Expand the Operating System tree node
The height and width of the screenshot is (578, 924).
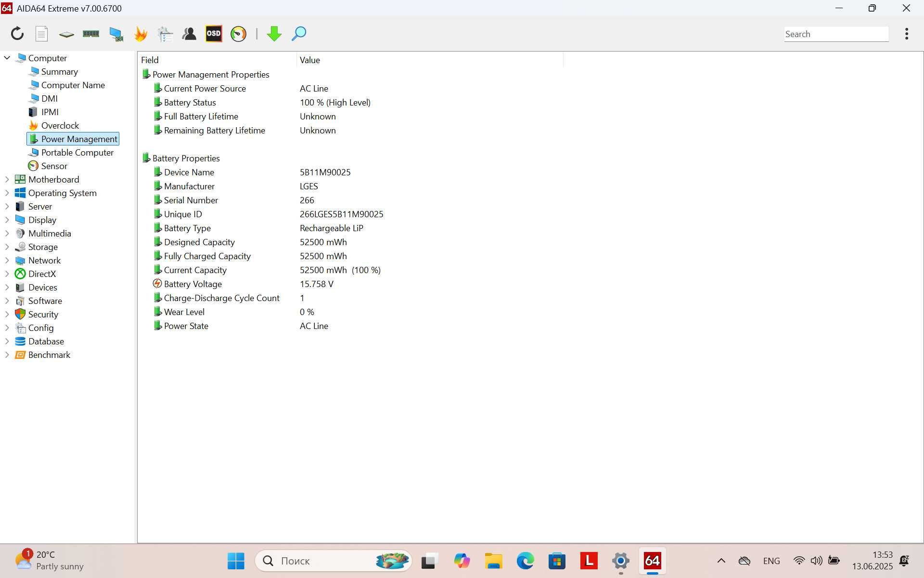coord(7,193)
